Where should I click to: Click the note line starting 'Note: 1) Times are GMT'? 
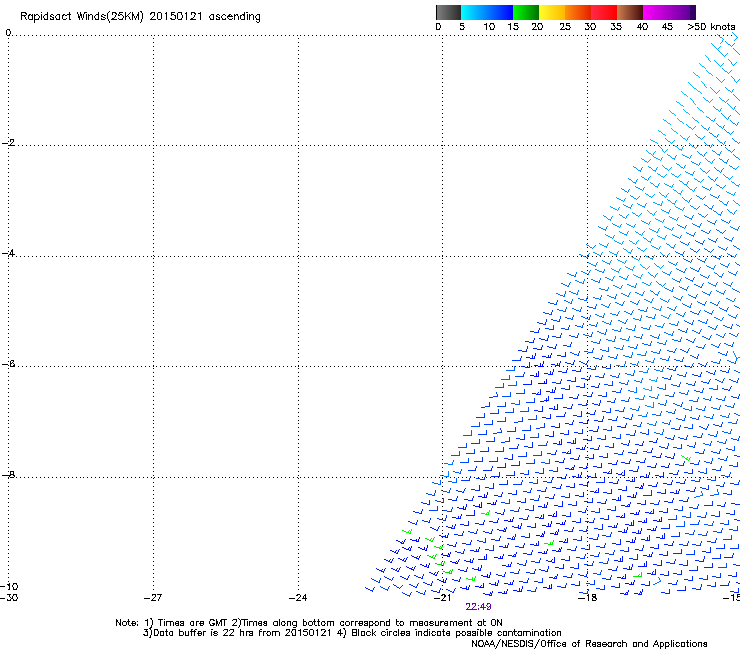309,623
